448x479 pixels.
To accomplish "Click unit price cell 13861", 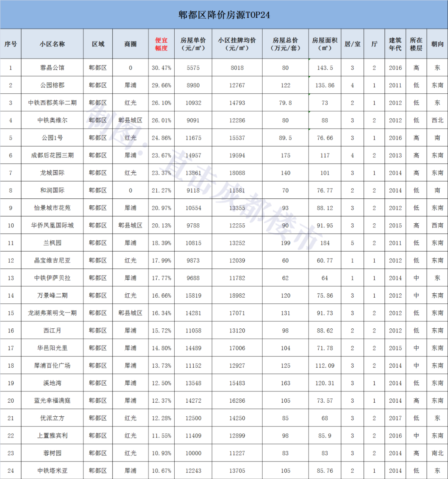I will [x=193, y=173].
